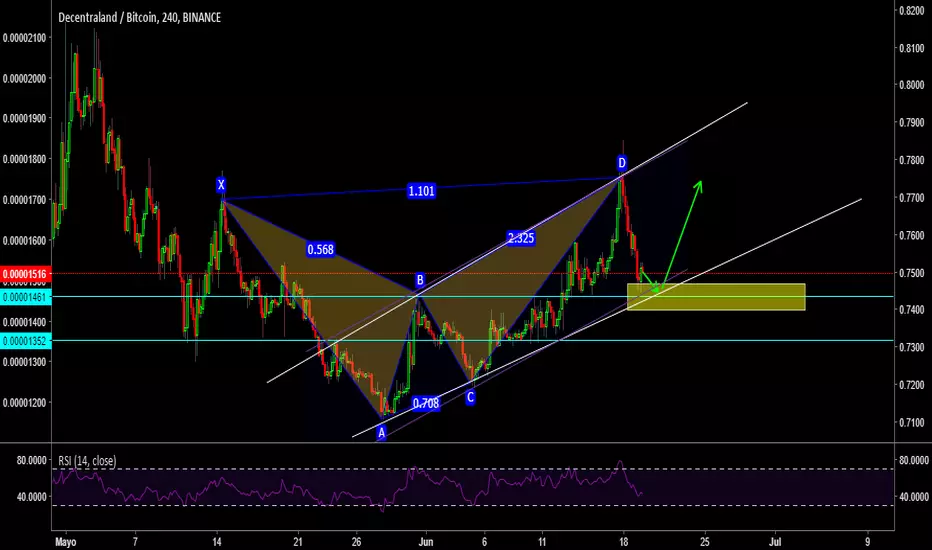The height and width of the screenshot is (550, 932).
Task: Select the 1.101 ratio label
Action: [421, 191]
